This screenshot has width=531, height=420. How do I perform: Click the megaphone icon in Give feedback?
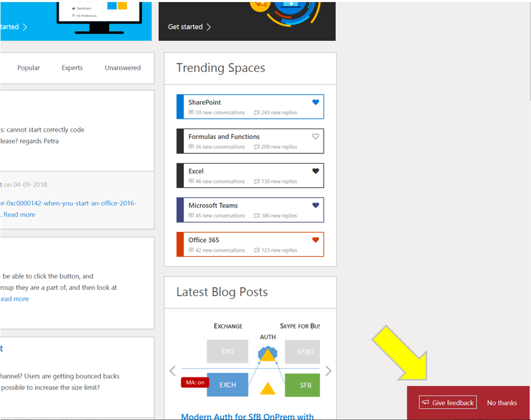point(425,402)
